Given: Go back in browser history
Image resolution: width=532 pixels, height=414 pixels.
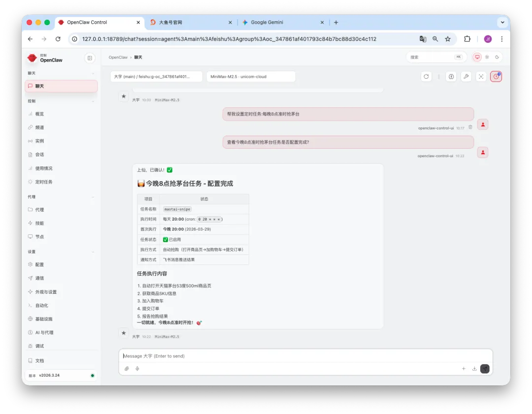Looking at the screenshot, I should click(x=30, y=39).
